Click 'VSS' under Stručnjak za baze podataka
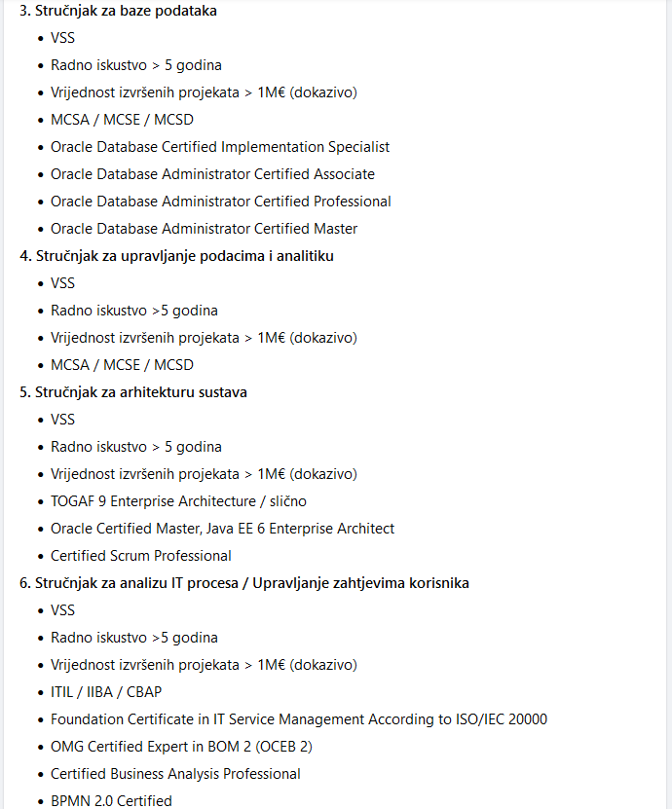 point(62,38)
